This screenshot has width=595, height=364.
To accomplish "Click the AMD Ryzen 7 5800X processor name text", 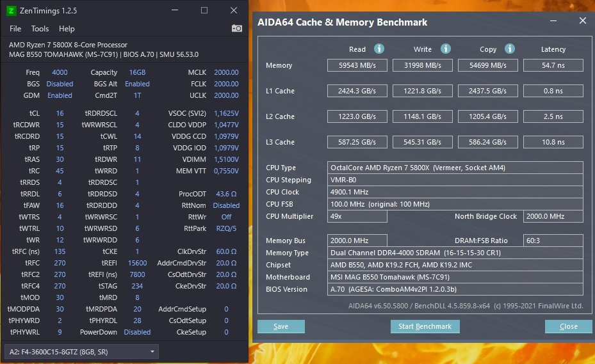I will coord(68,45).
